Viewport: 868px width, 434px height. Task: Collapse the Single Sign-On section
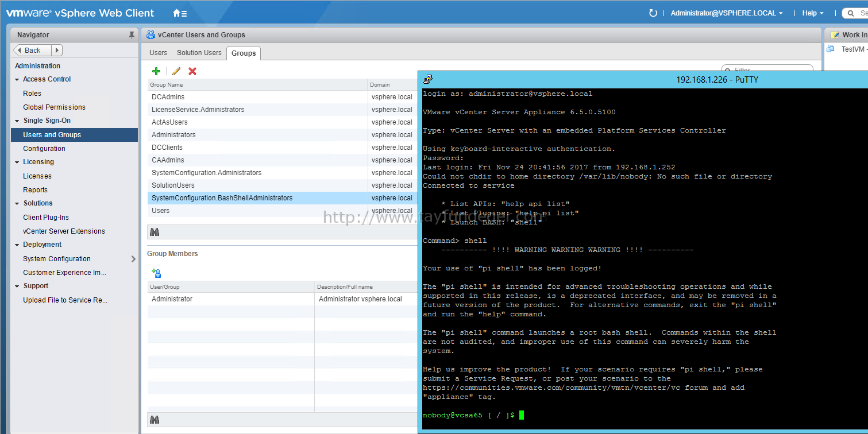tap(17, 121)
